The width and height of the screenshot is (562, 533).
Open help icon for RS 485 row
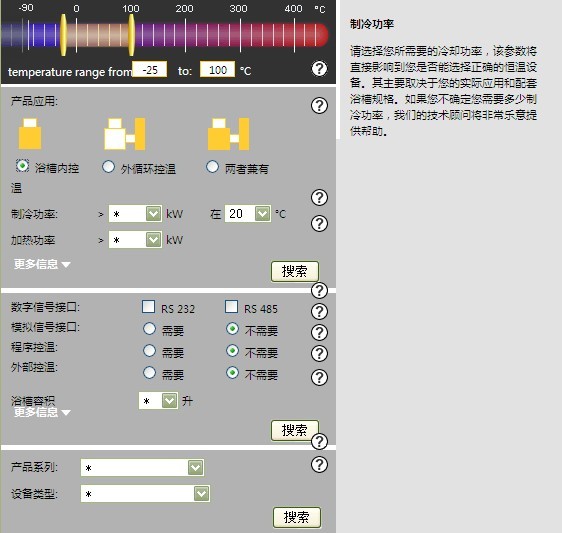(319, 311)
